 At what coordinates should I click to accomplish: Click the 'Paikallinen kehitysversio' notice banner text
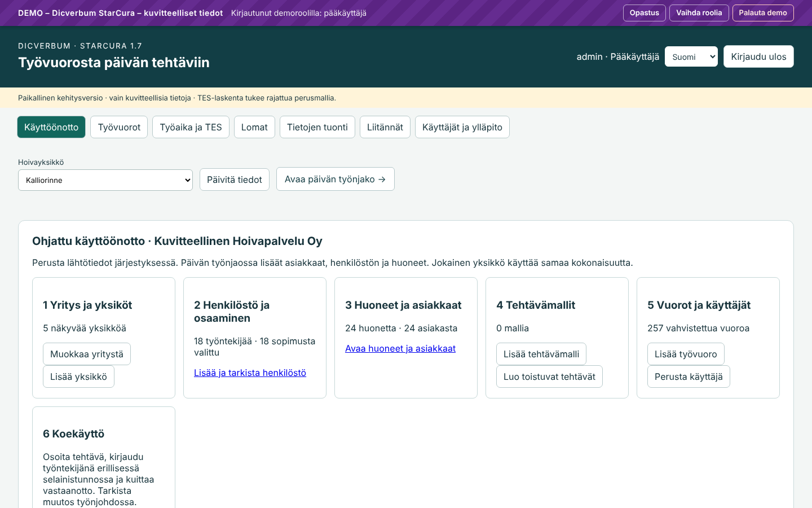click(177, 98)
